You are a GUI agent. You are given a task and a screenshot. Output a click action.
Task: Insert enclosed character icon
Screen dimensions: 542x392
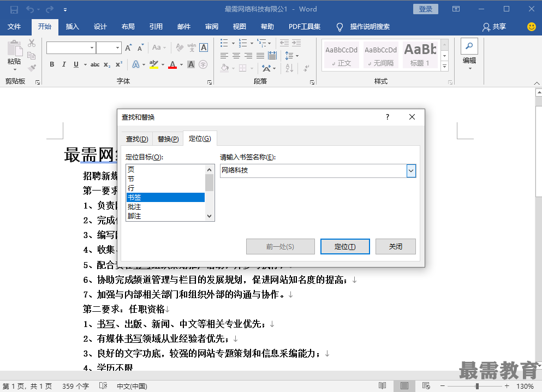pos(203,64)
